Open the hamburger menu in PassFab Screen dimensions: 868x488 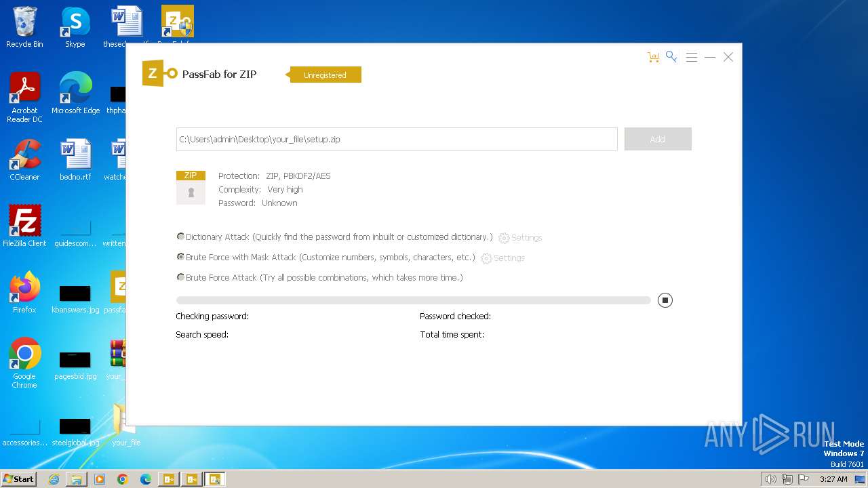point(692,58)
